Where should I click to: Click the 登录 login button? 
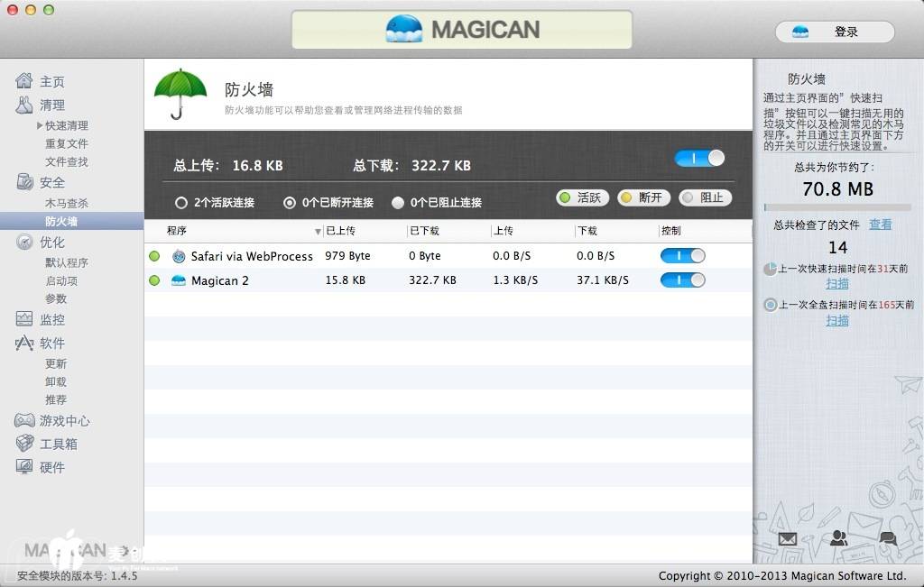[x=835, y=32]
